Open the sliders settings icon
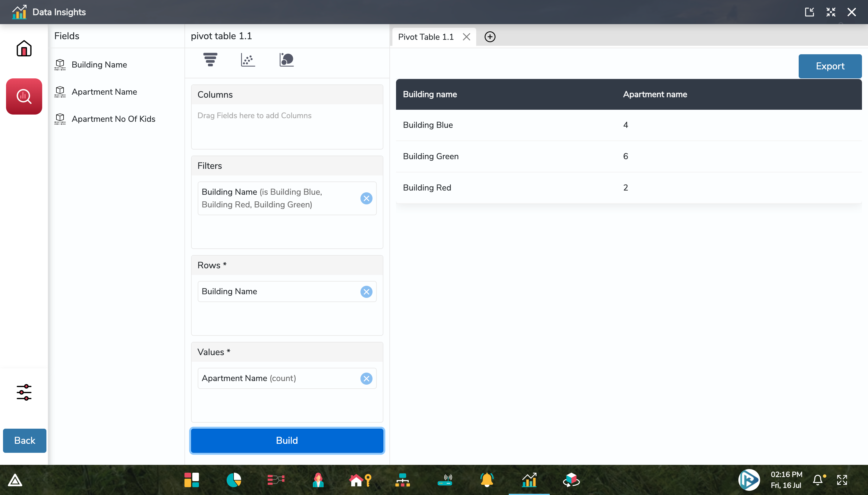Image resolution: width=868 pixels, height=495 pixels. coord(24,392)
